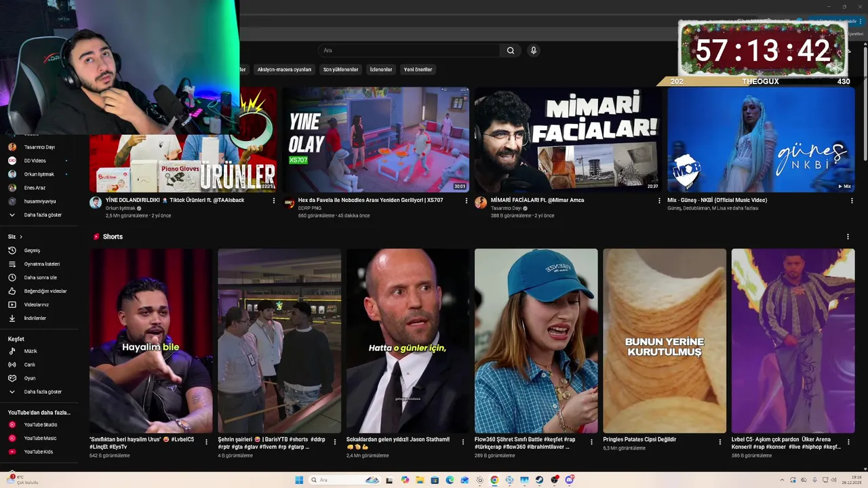The height and width of the screenshot is (488, 868).
Task: Select the Aksiyon-macera oyunları filter chip
Action: point(284,69)
